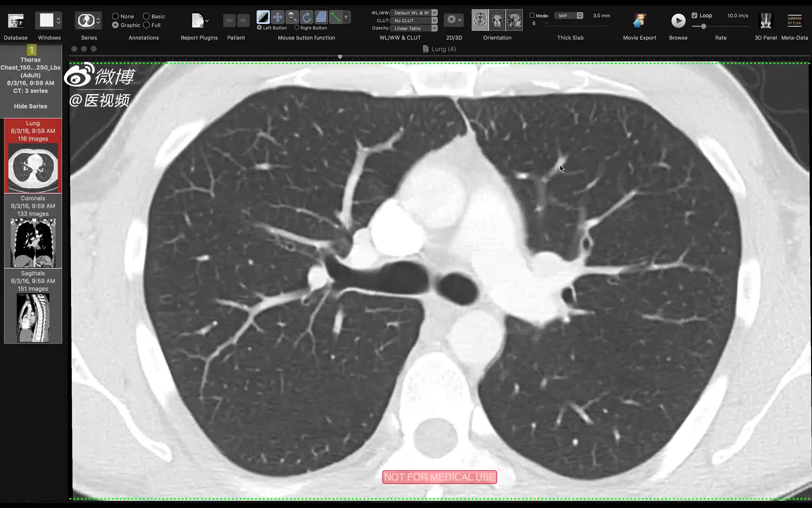Click the yellow study number 1 badge
This screenshot has width=812, height=508.
pyautogui.click(x=31, y=50)
